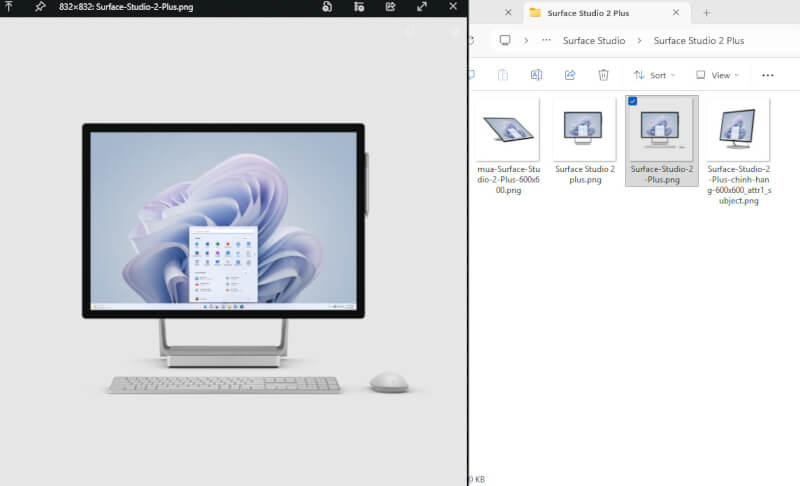
Task: Click the up-arrow stay-on-top icon in preview title bar
Action: [x=9, y=7]
